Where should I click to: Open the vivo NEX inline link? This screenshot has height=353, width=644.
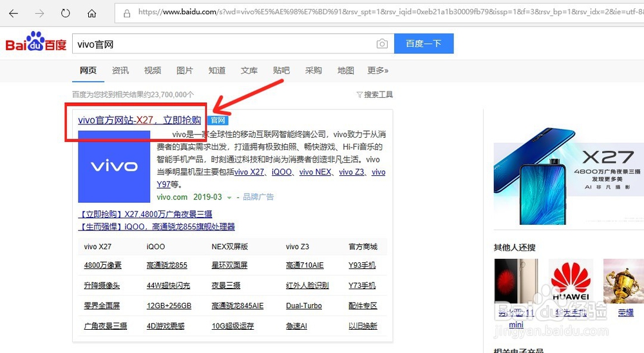(315, 172)
